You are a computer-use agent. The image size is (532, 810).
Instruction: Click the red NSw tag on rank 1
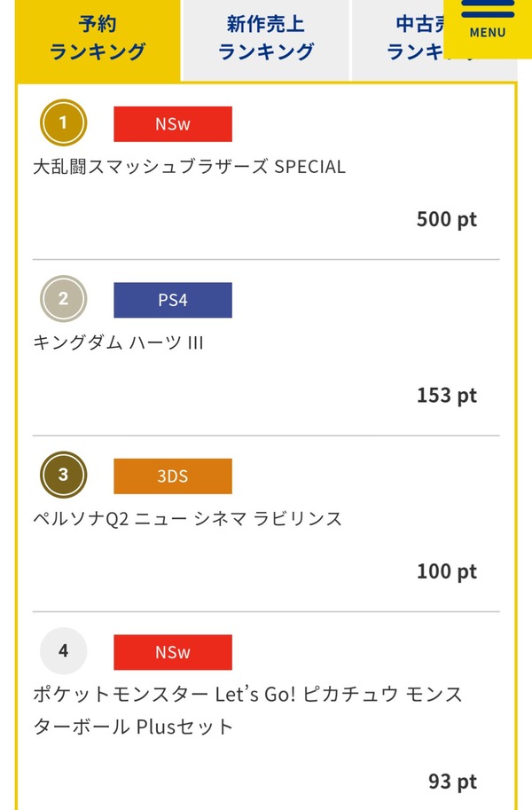[173, 124]
